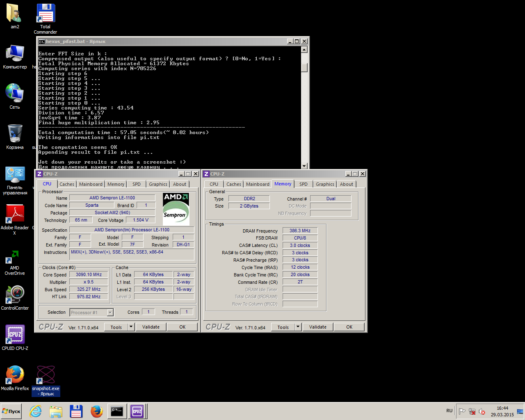Expand Tools dropdown arrow in left CPU-Z

pyautogui.click(x=131, y=327)
